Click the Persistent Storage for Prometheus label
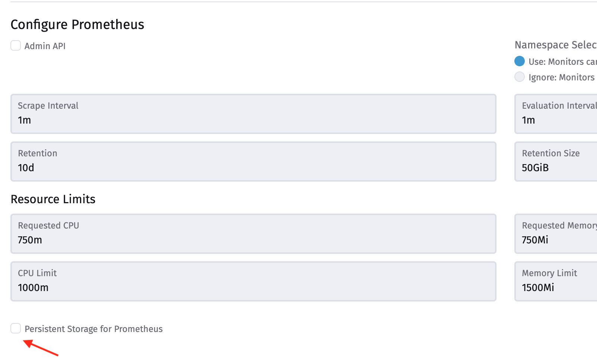 (x=93, y=329)
